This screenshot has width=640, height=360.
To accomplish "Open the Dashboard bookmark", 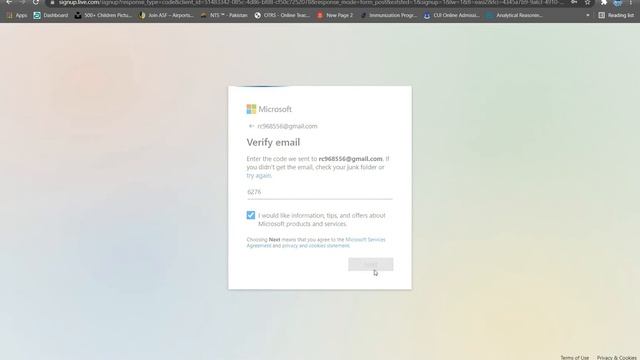I will point(51,15).
